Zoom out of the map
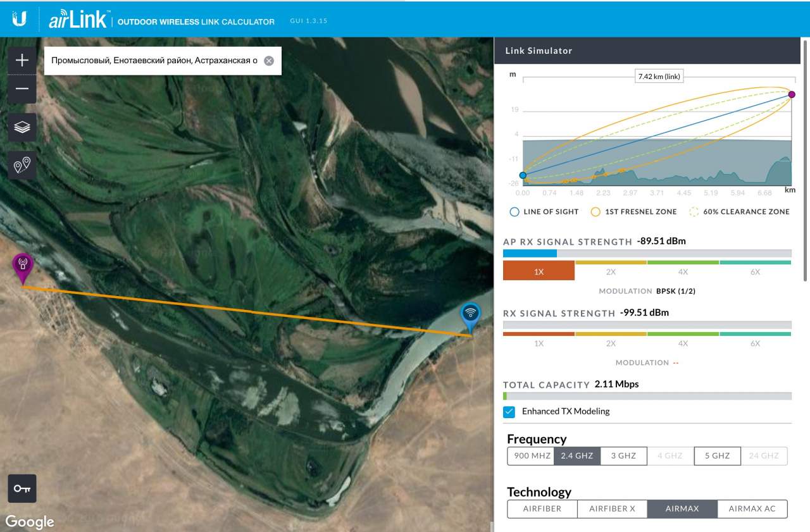Viewport: 810px width, 532px height. coord(22,89)
